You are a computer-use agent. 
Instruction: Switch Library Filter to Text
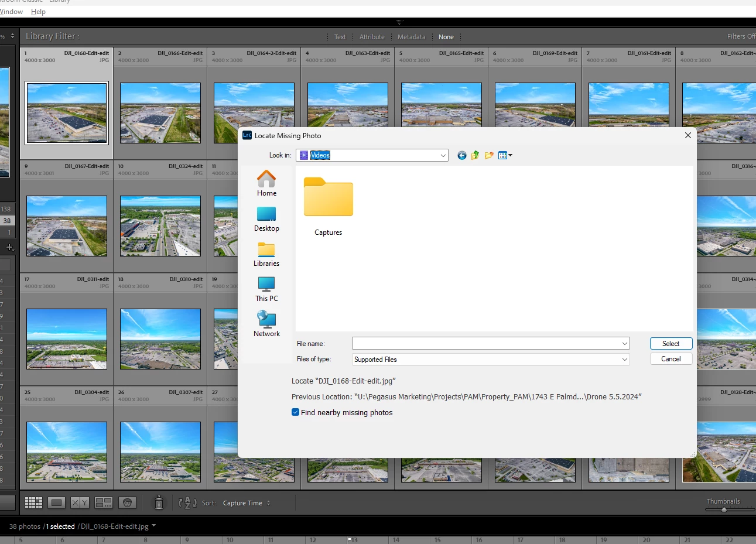click(x=340, y=37)
